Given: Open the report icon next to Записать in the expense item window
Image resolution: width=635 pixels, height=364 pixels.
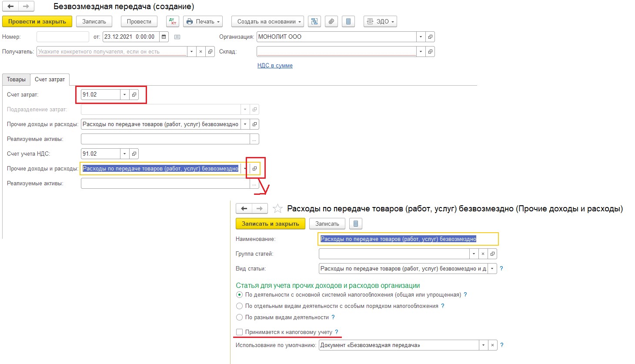Looking at the screenshot, I should [356, 224].
